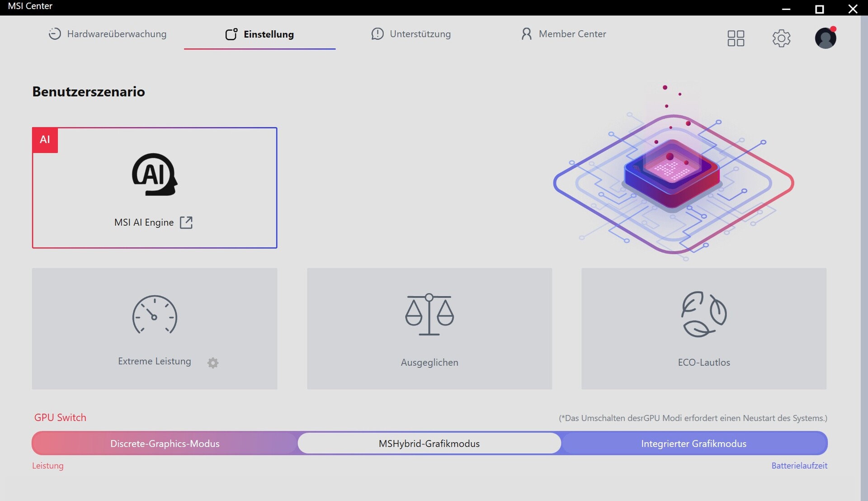This screenshot has height=501, width=868.
Task: Choose the Ausgeglichen scenario label
Action: pyautogui.click(x=429, y=362)
